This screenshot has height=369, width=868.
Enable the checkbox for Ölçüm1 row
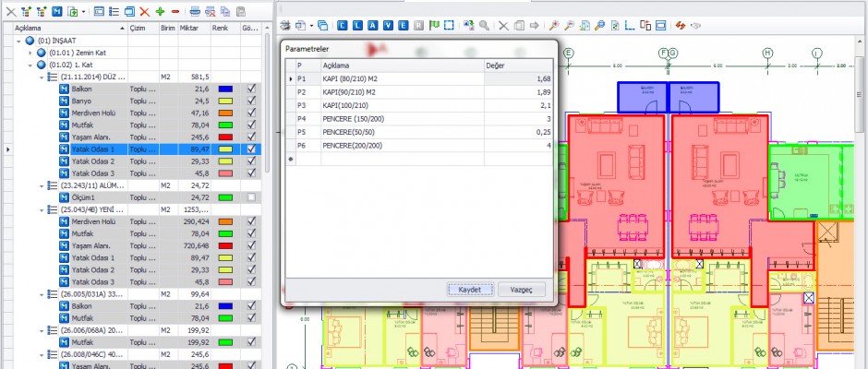pyautogui.click(x=250, y=197)
